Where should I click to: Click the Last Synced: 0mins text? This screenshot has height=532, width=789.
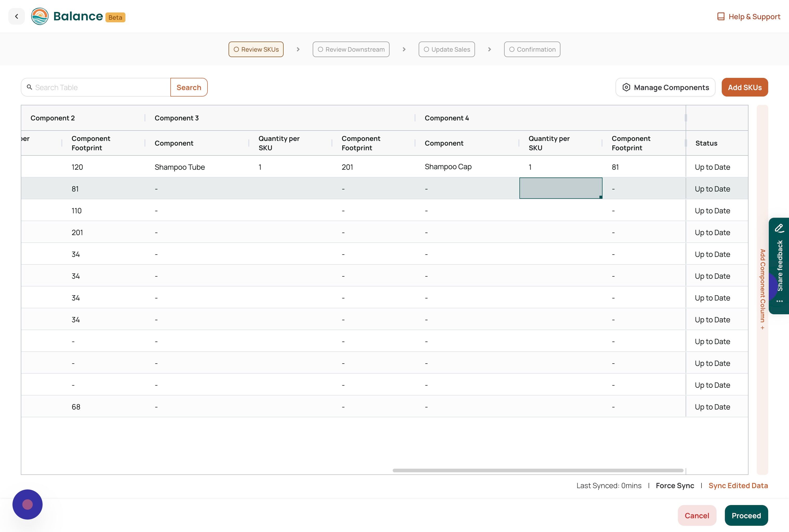609,486
